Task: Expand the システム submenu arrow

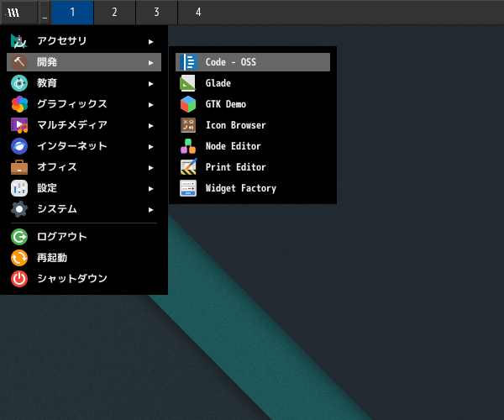Action: pyautogui.click(x=151, y=209)
